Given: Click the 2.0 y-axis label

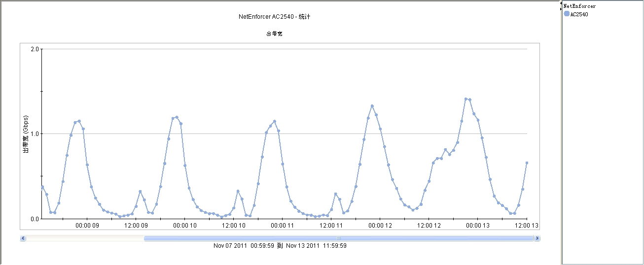Looking at the screenshot, I should coord(35,49).
